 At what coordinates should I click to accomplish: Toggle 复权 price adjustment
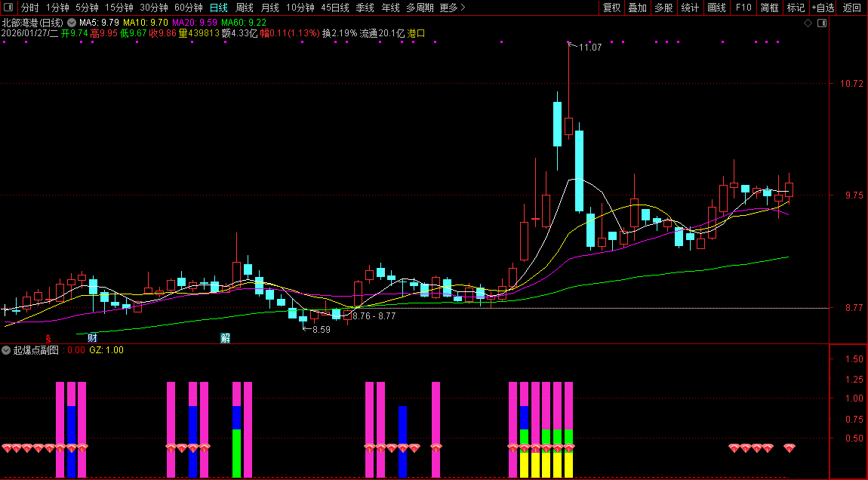point(611,8)
